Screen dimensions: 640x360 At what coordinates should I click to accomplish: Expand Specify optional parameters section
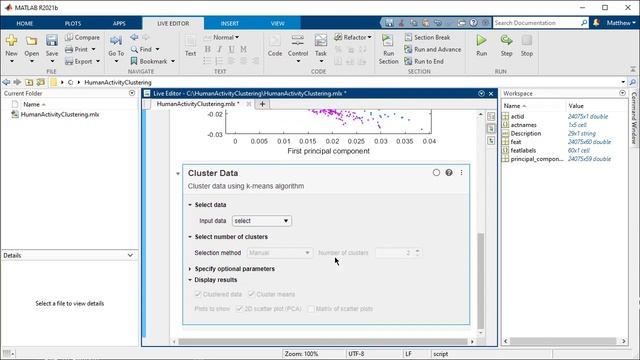190,269
